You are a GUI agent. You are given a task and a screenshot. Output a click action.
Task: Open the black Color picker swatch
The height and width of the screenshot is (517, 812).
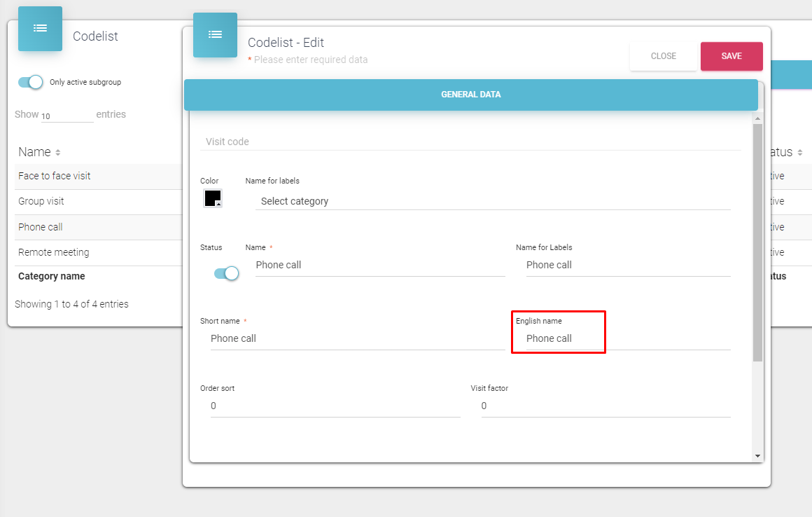pos(213,198)
